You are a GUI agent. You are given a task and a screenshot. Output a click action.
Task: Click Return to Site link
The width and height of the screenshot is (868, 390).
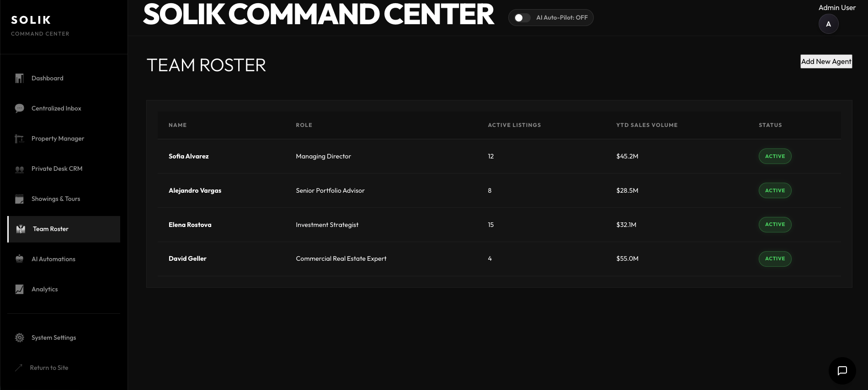point(49,368)
